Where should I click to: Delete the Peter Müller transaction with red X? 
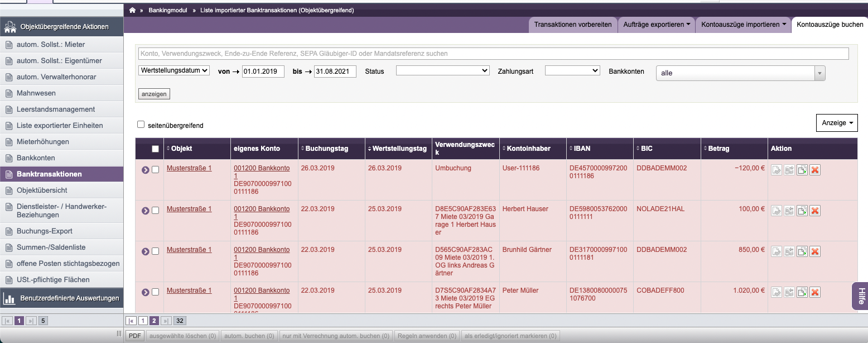(815, 292)
